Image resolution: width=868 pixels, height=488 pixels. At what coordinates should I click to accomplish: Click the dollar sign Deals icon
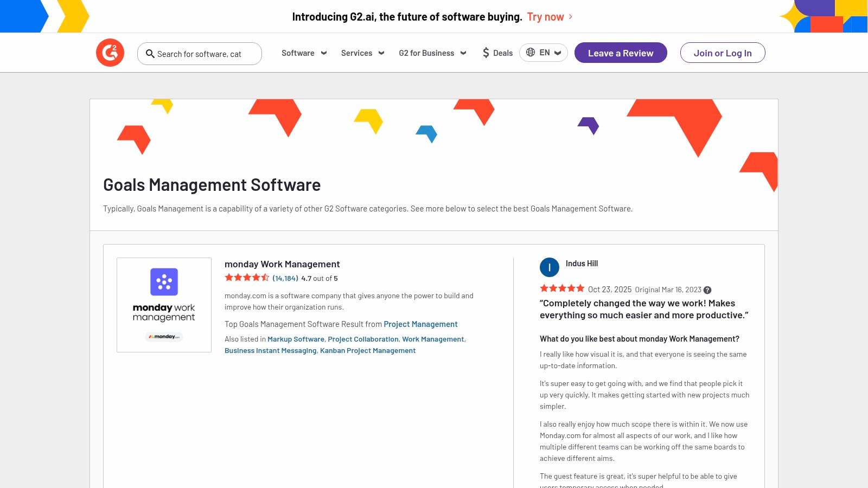click(x=486, y=53)
